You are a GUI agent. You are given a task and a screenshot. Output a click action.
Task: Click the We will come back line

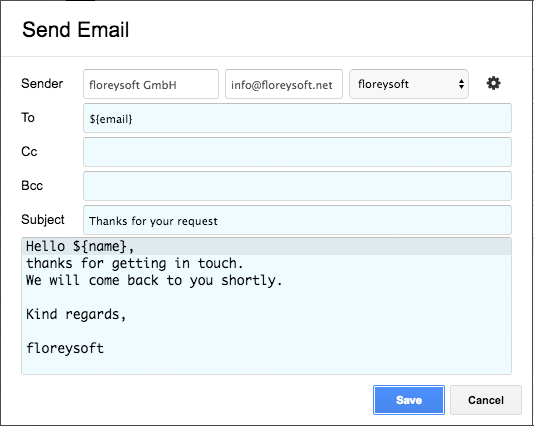[154, 280]
